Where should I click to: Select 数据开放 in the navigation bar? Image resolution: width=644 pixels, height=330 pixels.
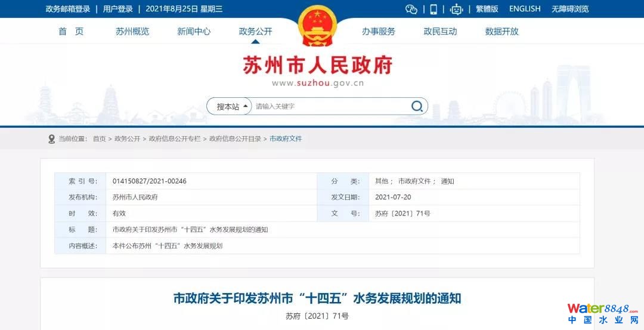tap(502, 31)
